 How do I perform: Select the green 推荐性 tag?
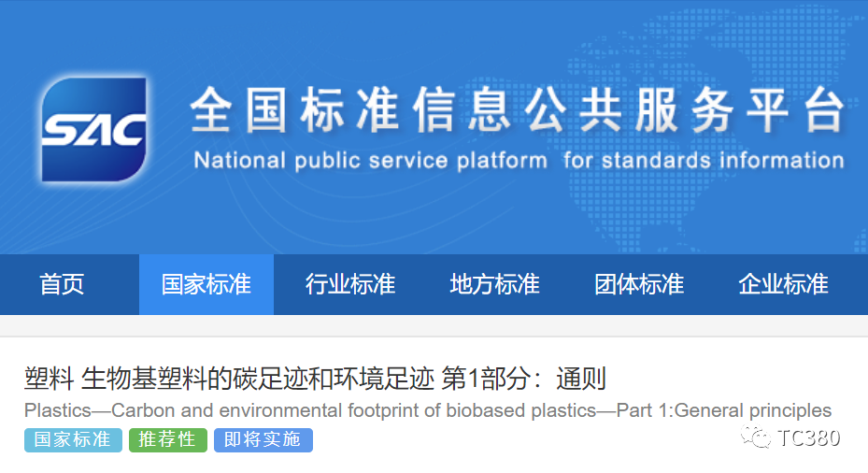[x=167, y=440]
